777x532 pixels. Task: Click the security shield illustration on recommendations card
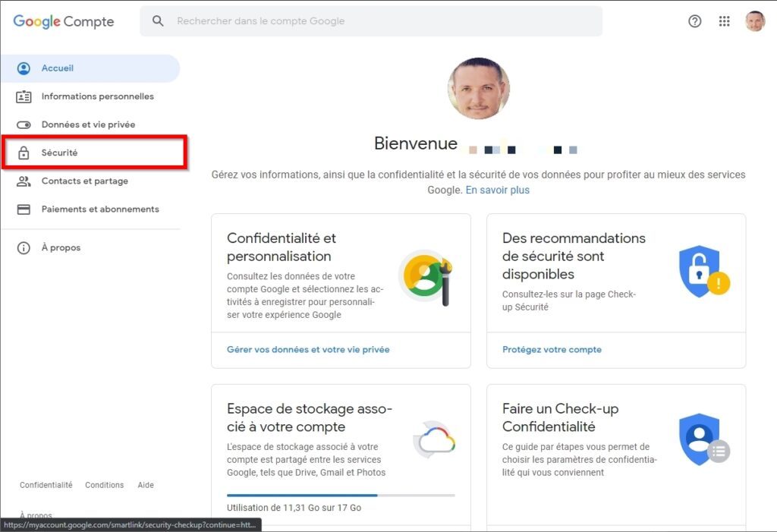[x=702, y=272]
